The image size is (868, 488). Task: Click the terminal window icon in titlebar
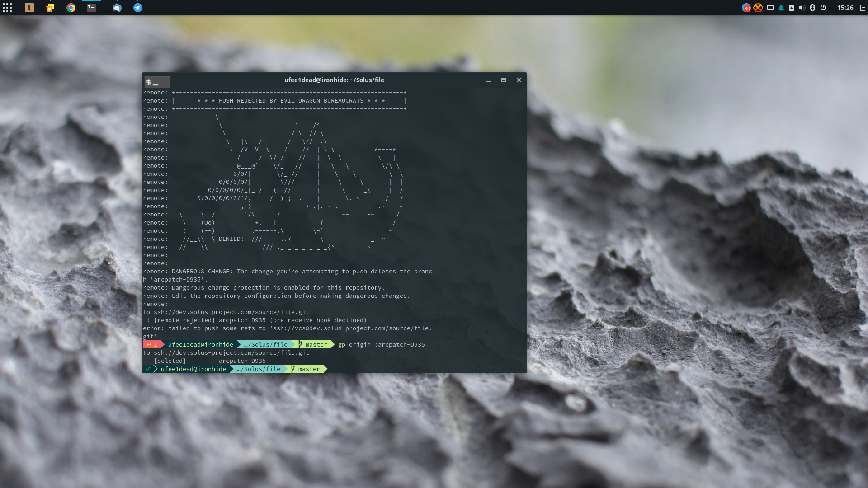[x=157, y=82]
